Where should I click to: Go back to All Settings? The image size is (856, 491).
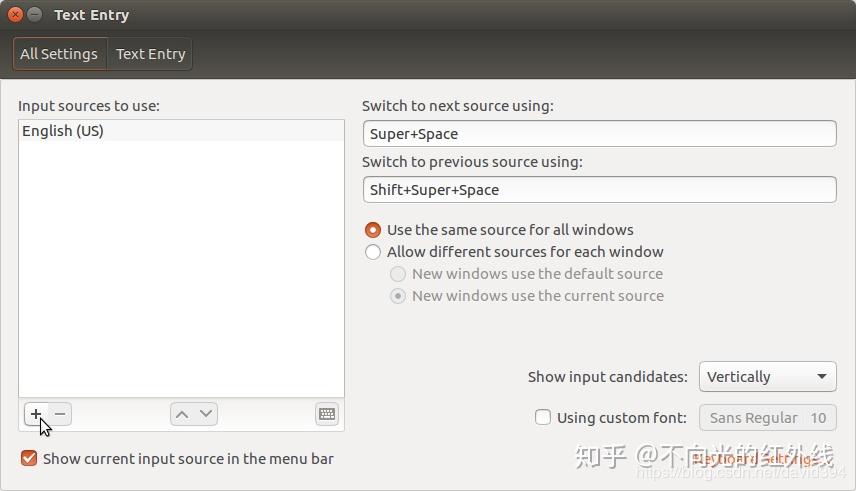coord(59,54)
